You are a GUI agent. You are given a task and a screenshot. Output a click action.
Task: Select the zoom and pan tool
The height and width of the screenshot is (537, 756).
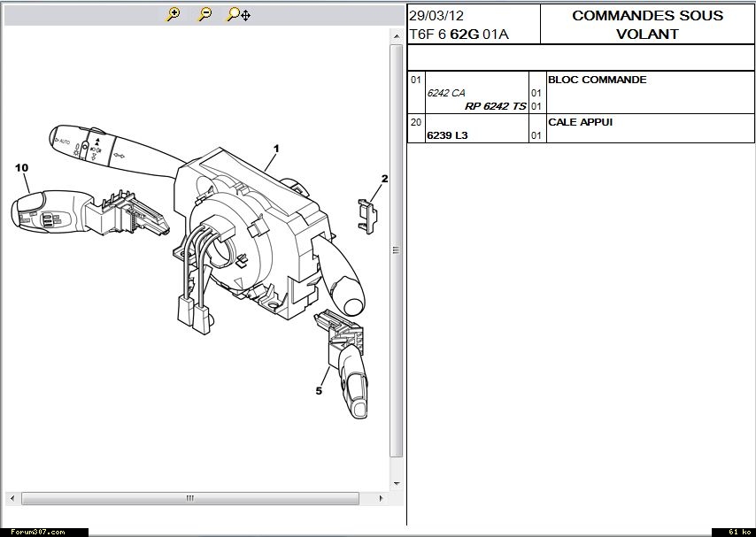click(238, 14)
